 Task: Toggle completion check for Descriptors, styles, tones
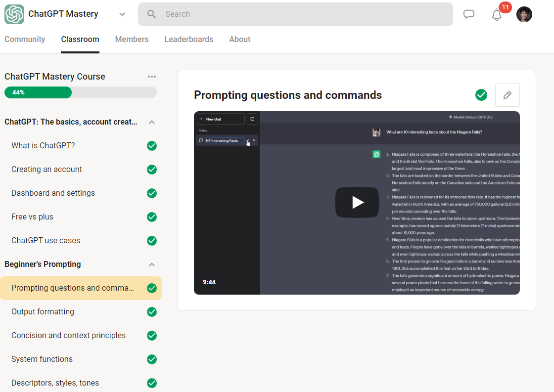click(152, 383)
